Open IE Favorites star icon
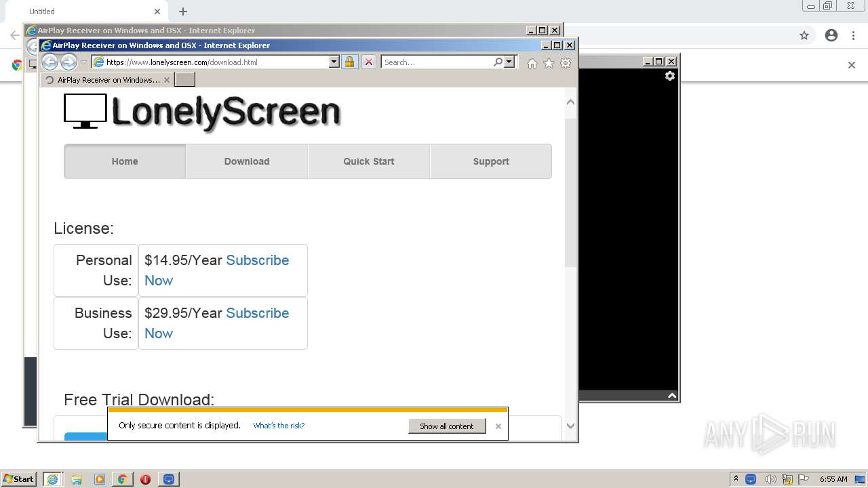The width and height of the screenshot is (868, 488). pyautogui.click(x=549, y=63)
